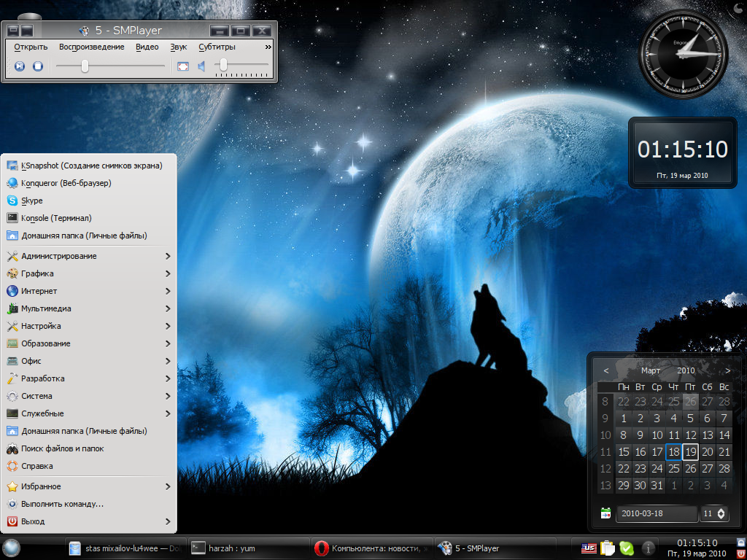
Task: Expand the Избранное favorites submenu
Action: 88,486
